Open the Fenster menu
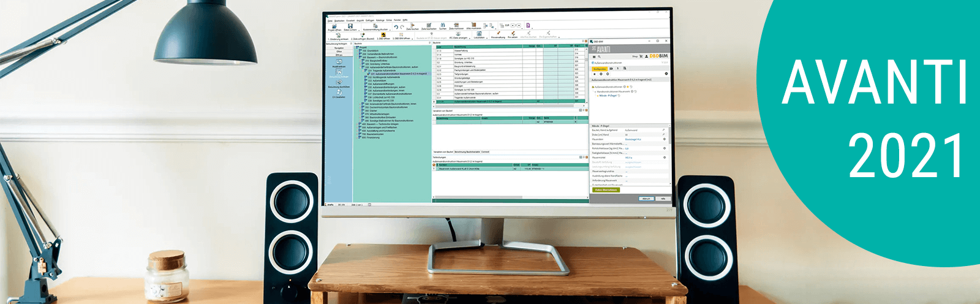 [398, 20]
